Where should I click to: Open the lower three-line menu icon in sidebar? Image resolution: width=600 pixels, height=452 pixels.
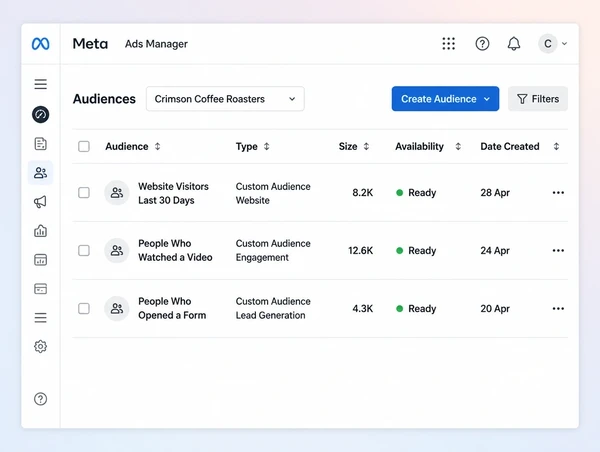tap(41, 318)
